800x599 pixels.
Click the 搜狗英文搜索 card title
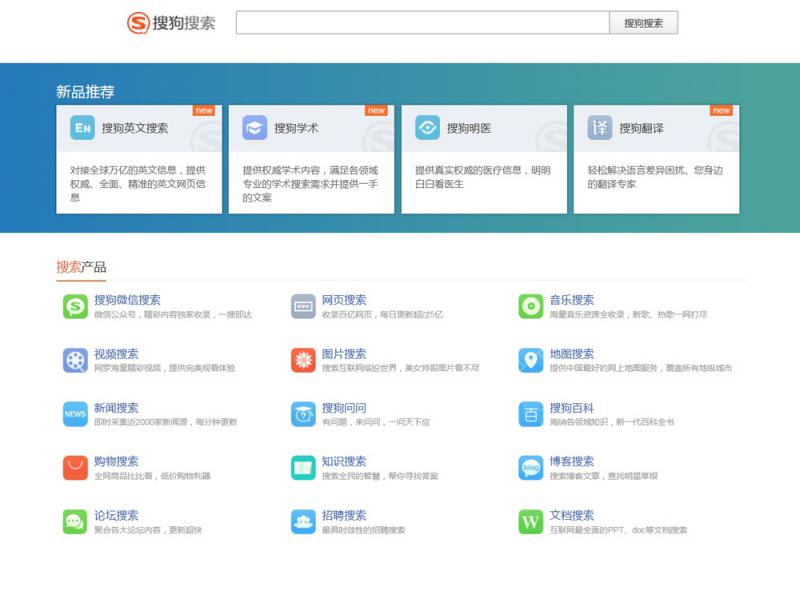(x=135, y=128)
